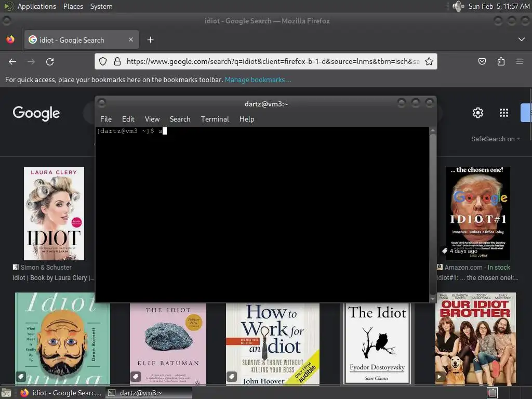
Task: Expand SafeSearch on dropdown
Action: [x=495, y=139]
